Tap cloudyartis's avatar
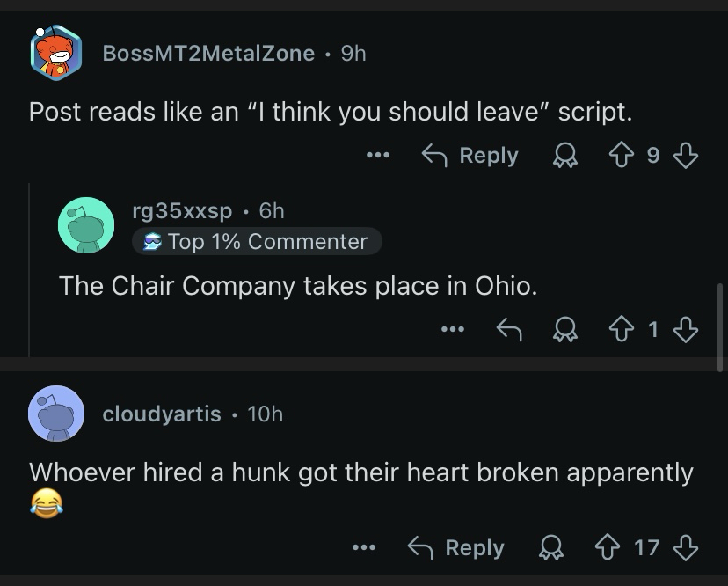 click(x=56, y=413)
